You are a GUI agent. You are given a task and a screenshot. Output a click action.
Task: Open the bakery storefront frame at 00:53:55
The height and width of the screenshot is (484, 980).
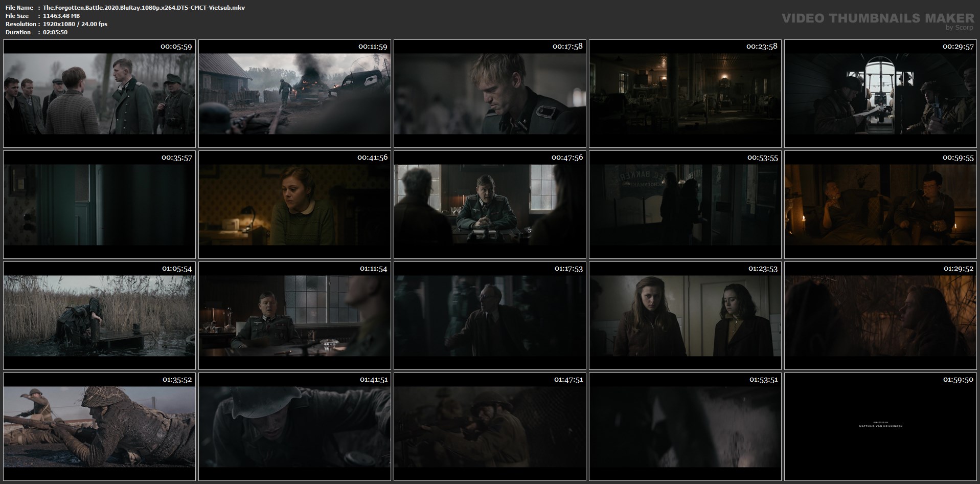685,205
